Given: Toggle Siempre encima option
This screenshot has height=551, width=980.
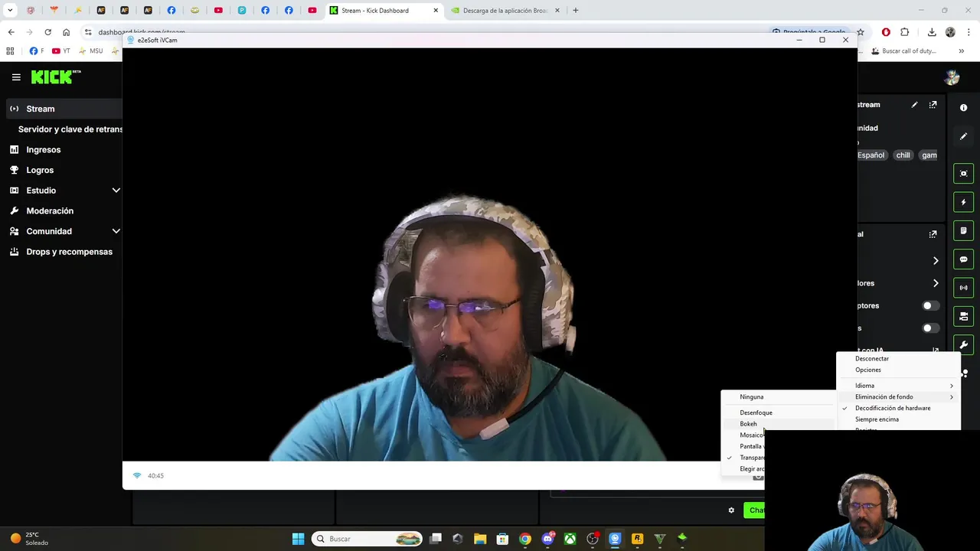Looking at the screenshot, I should click(898, 419).
